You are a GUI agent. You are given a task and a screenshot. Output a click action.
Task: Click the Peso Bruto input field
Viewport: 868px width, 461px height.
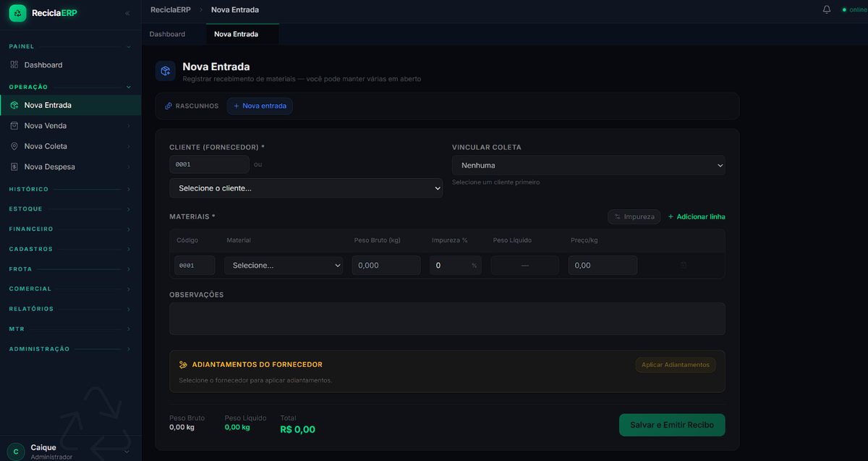point(386,265)
